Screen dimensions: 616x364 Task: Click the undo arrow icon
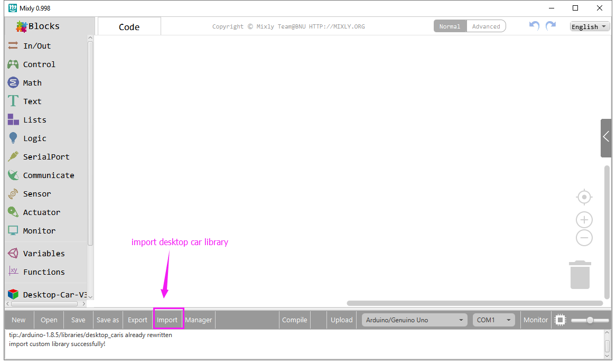click(534, 26)
